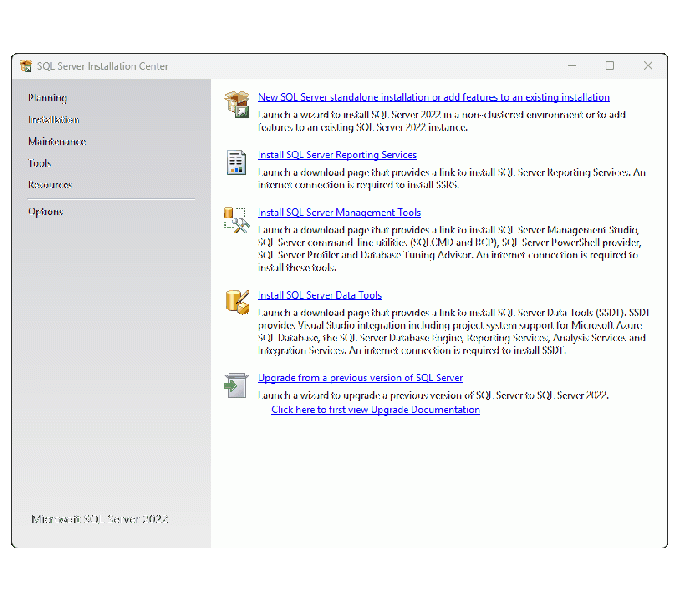View the Upgrade Documentation link
The image size is (683, 599).
(x=375, y=409)
